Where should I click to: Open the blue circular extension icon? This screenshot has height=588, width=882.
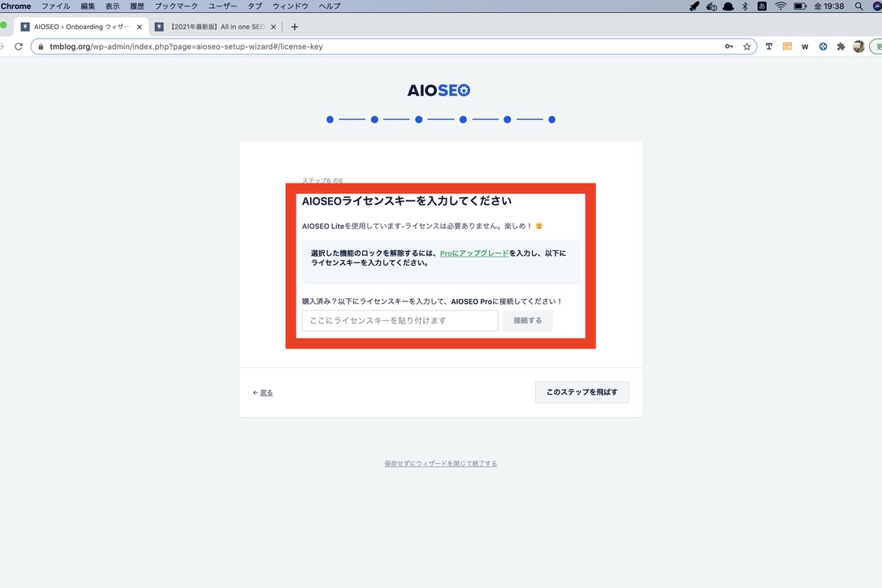pyautogui.click(x=823, y=47)
